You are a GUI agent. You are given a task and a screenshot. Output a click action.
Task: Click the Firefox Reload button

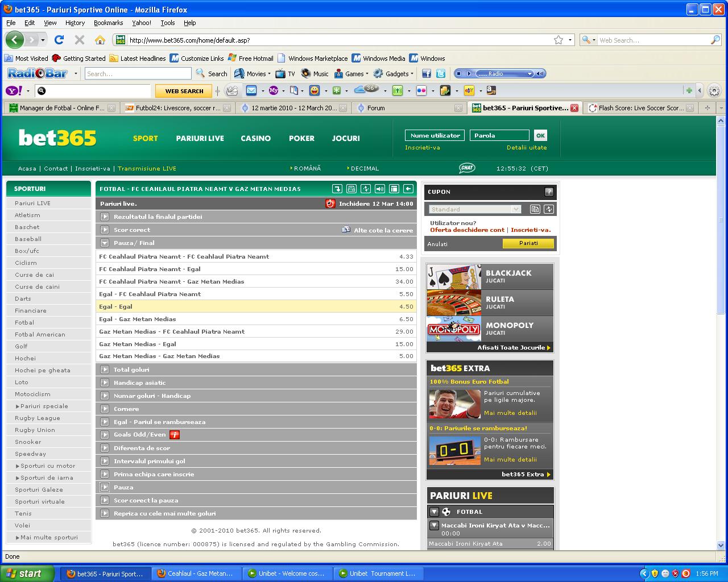[x=59, y=40]
